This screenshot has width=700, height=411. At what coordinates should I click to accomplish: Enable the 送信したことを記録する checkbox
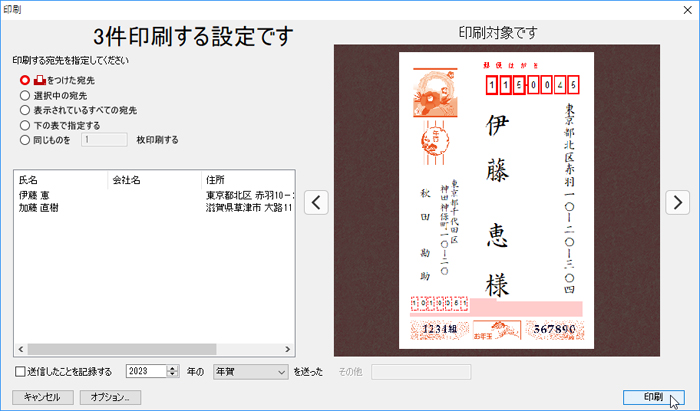(x=21, y=372)
